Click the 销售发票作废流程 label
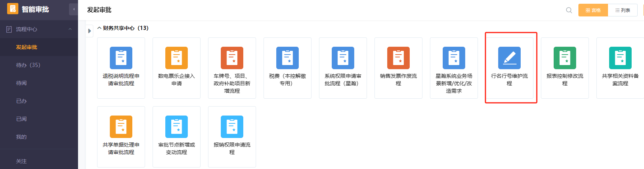644x169 pixels. 398,80
